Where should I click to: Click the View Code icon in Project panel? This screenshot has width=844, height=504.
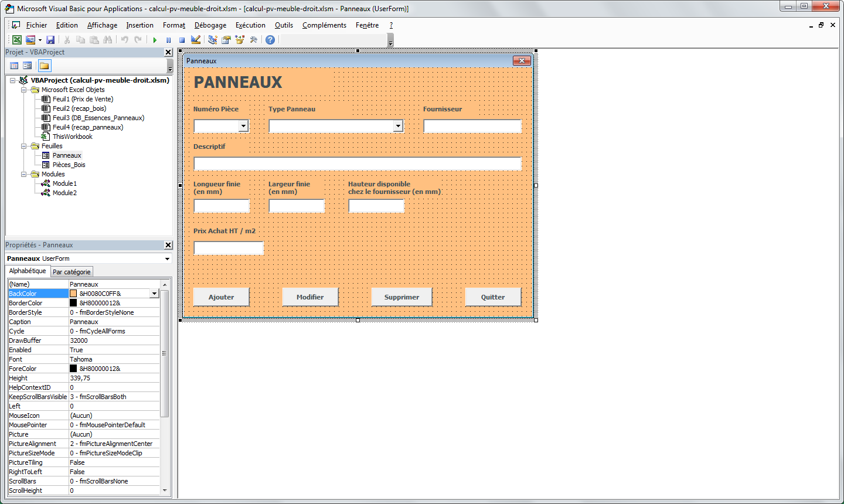(x=14, y=66)
